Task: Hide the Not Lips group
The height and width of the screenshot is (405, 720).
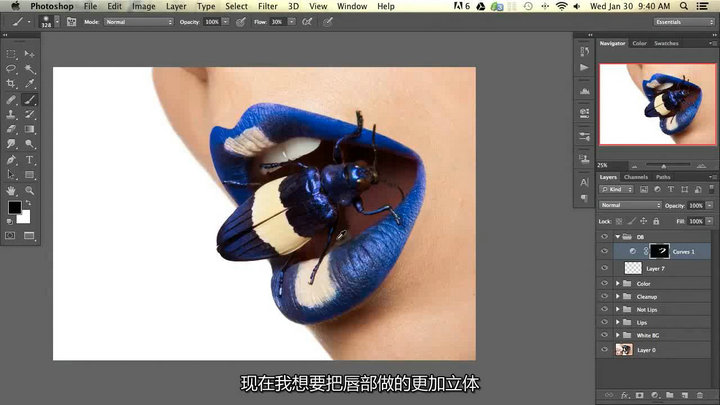Action: 604,309
